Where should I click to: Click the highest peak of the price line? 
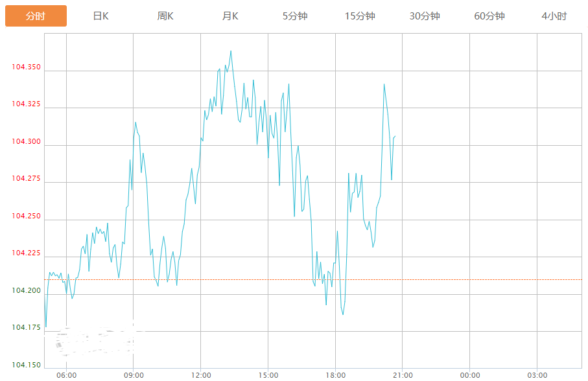click(231, 51)
